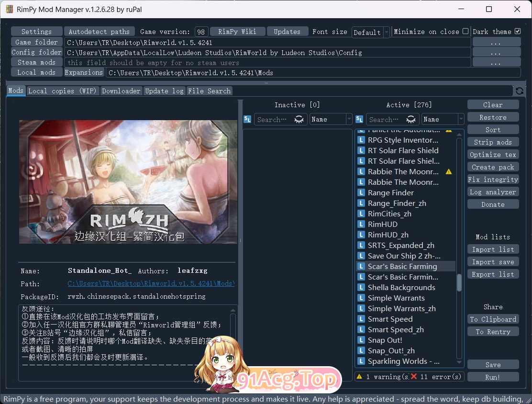Expand the Inactive list Name sort dropdown
Screen dimensions: 532x404
point(331,119)
